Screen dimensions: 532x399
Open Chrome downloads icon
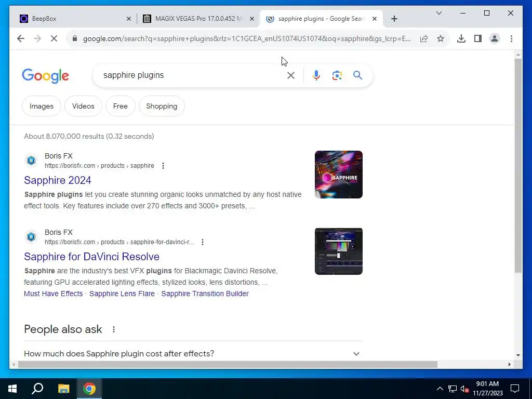(461, 38)
